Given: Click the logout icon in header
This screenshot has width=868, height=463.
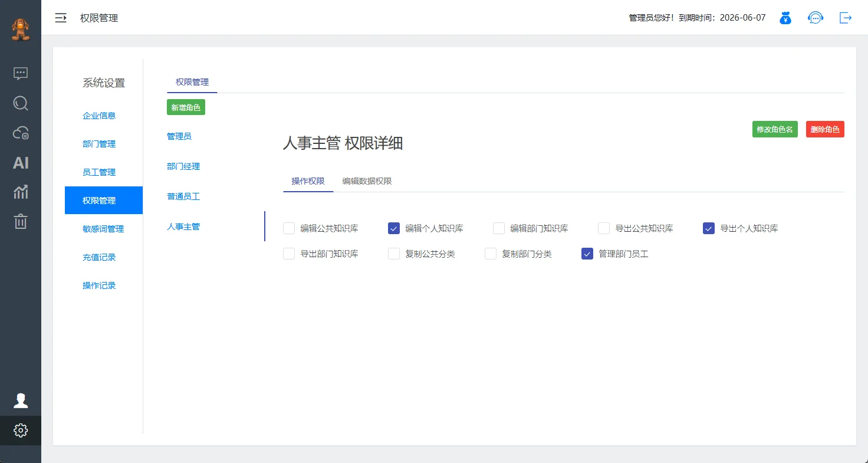Looking at the screenshot, I should click(846, 18).
